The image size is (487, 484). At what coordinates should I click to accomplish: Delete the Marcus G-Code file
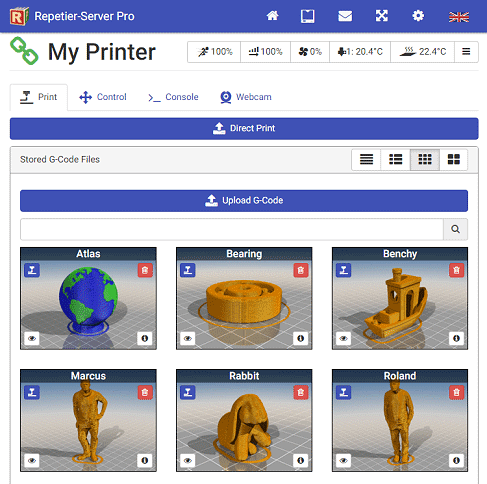coord(145,392)
